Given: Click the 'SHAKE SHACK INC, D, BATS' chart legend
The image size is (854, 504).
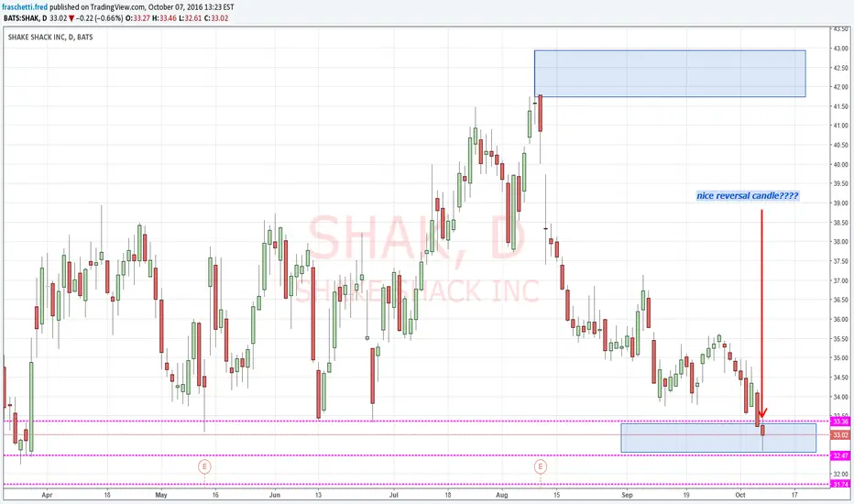Looking at the screenshot, I should pyautogui.click(x=50, y=37).
